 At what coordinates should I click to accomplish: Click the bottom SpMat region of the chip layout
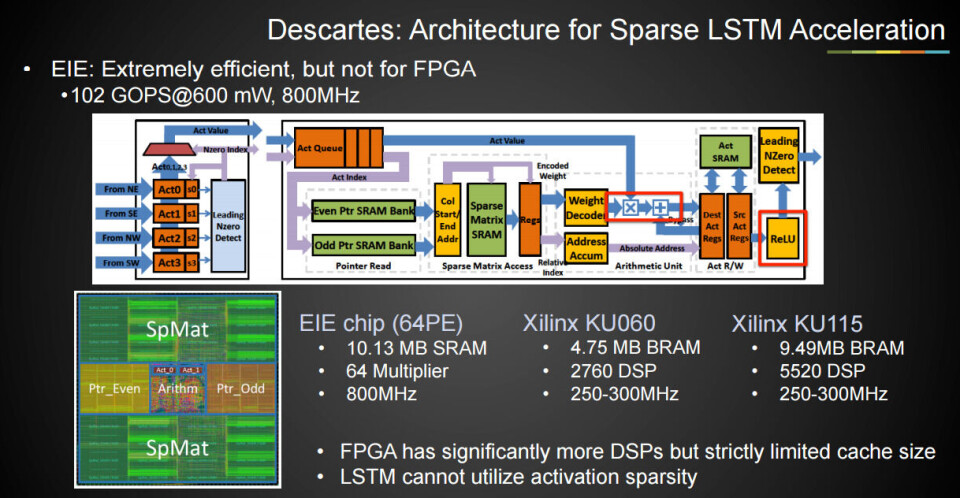(x=178, y=448)
